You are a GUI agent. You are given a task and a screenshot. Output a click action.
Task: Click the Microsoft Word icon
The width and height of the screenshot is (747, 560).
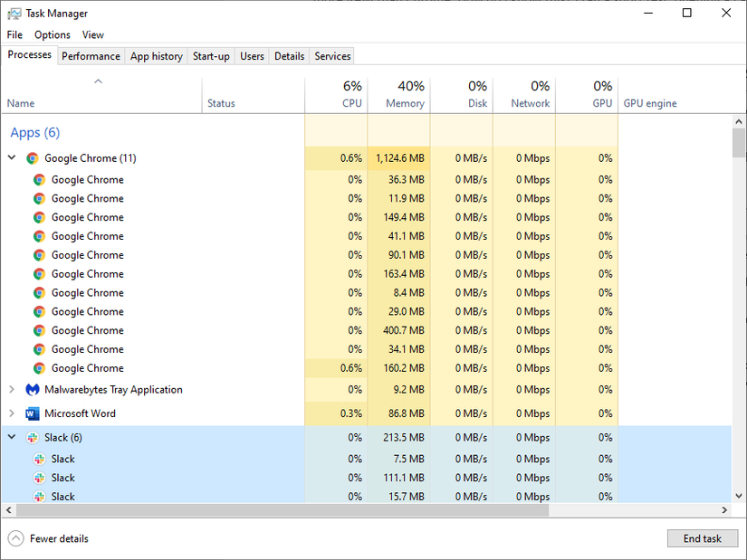pos(34,413)
